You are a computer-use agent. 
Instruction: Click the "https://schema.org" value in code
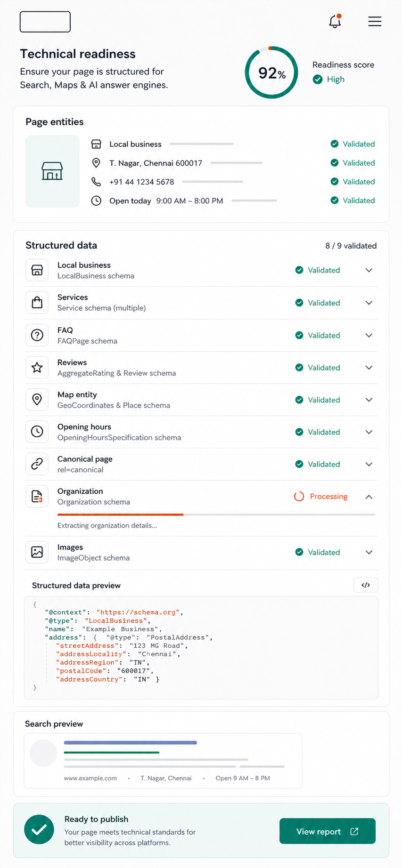coord(138,612)
